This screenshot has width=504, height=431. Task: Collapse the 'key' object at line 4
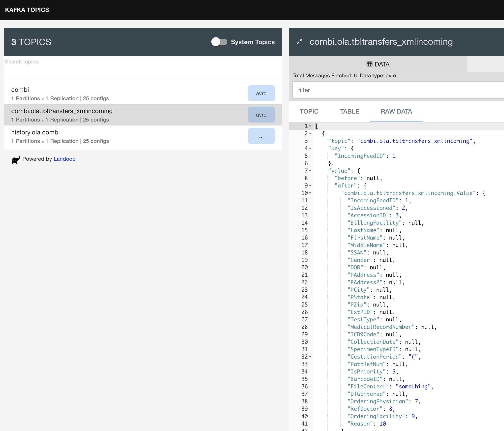pos(310,149)
